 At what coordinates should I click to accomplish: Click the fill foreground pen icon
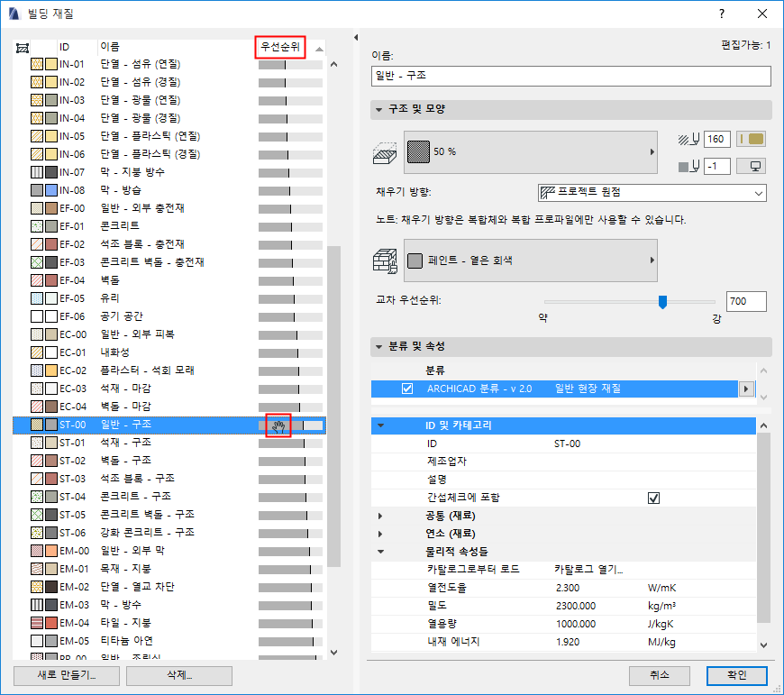point(688,140)
